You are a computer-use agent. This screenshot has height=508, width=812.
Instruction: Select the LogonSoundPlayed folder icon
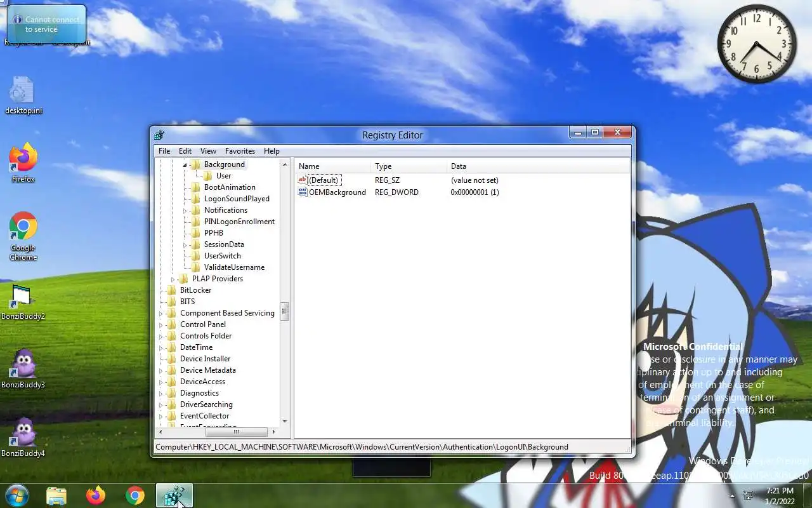coord(195,199)
